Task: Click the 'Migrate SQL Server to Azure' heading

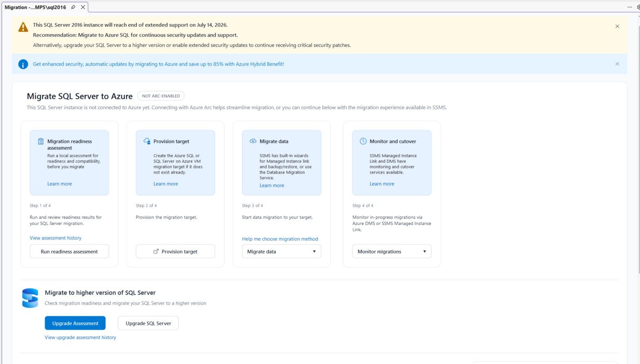Action: click(x=80, y=96)
